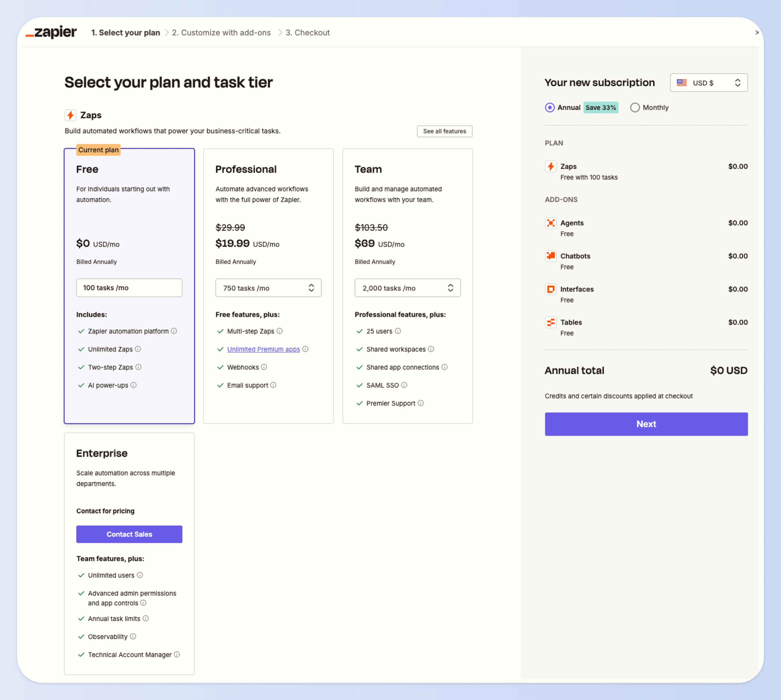Click info icon next to Multi-step Zaps
This screenshot has width=781, height=700.
click(x=280, y=331)
